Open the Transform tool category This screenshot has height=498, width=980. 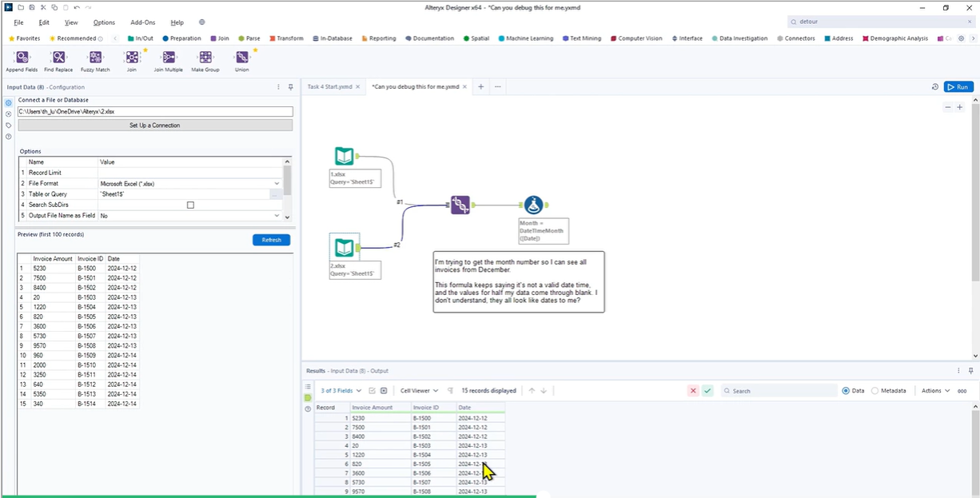(286, 38)
